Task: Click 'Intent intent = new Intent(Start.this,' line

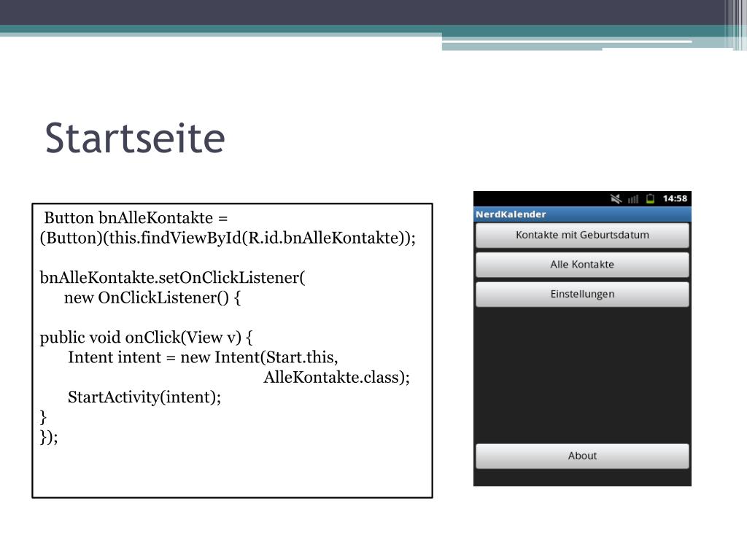Action: point(203,357)
